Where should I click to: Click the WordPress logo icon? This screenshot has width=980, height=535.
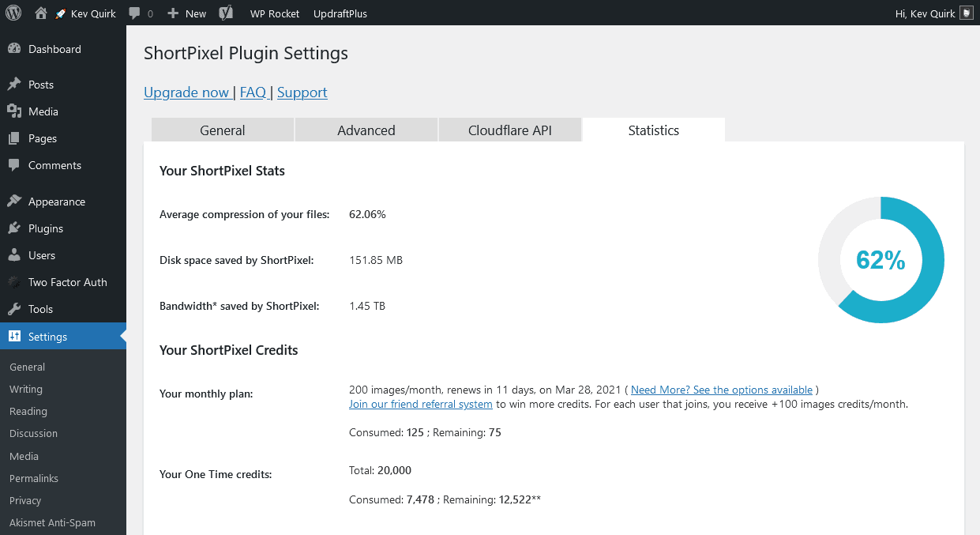[x=13, y=13]
